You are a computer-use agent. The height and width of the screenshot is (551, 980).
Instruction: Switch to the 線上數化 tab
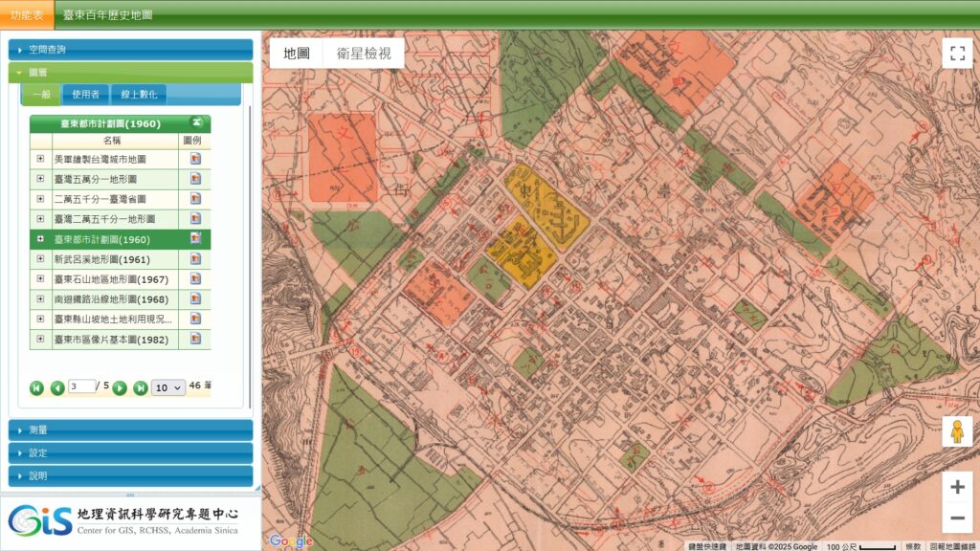click(139, 94)
